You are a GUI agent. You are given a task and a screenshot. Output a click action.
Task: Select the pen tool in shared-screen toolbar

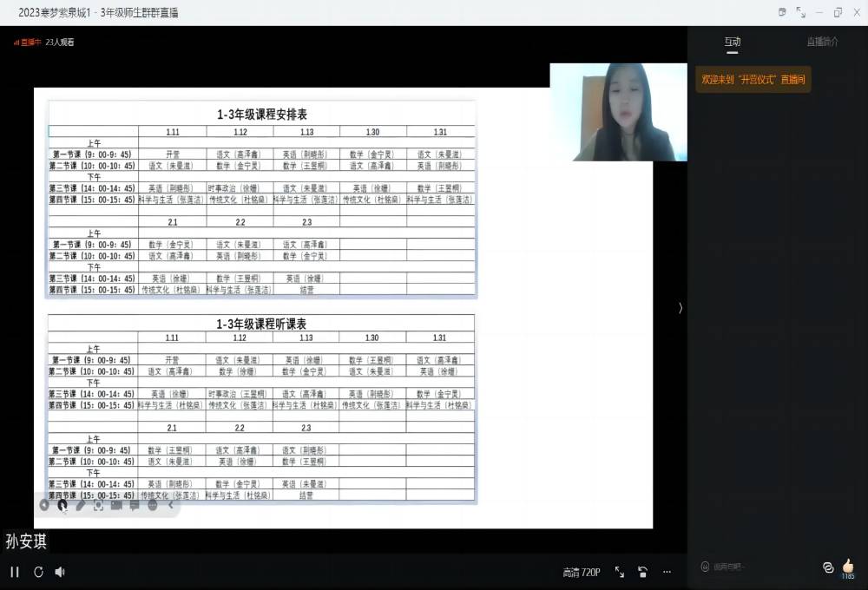coord(80,505)
